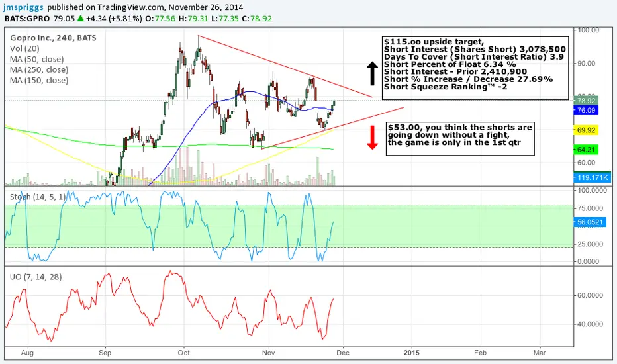
Task: Click the green 64.21 MA price tag
Action: [x=586, y=150]
